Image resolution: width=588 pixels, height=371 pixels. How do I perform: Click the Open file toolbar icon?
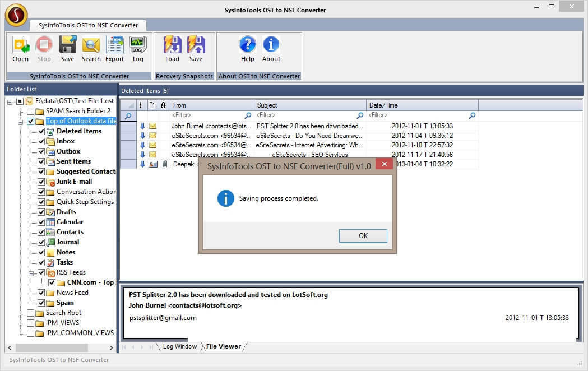(20, 45)
